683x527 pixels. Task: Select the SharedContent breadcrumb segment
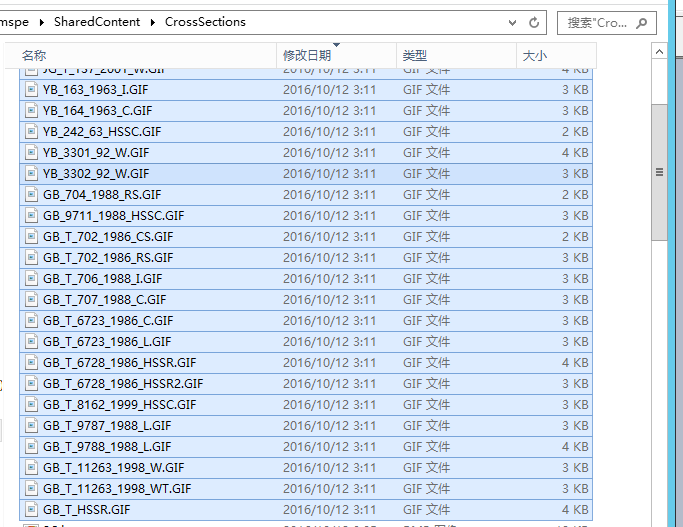[97, 22]
